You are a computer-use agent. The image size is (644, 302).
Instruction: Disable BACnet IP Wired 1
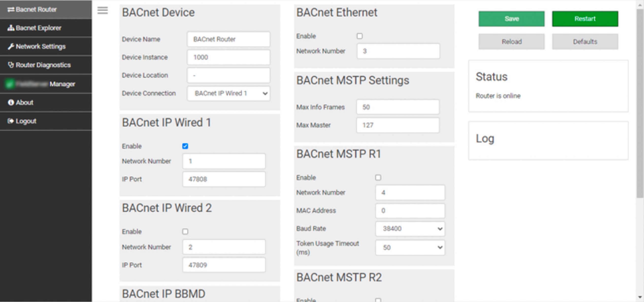(185, 146)
